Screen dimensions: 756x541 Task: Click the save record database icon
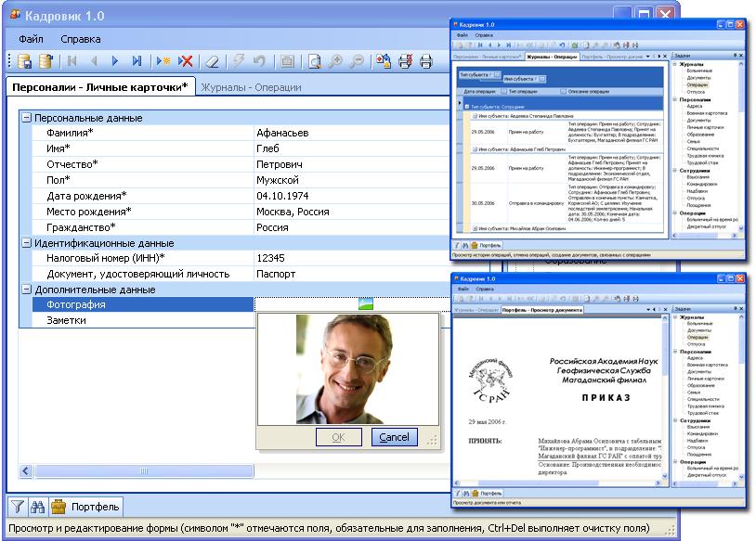click(25, 62)
